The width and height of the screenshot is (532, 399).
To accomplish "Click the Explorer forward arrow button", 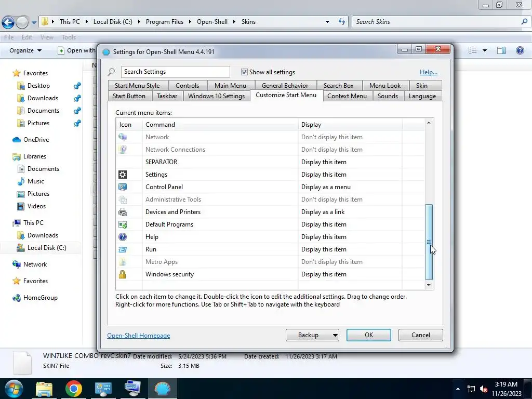I will point(22,22).
